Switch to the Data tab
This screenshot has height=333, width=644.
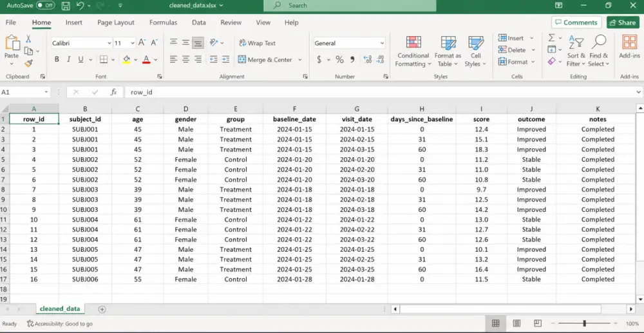click(x=199, y=23)
